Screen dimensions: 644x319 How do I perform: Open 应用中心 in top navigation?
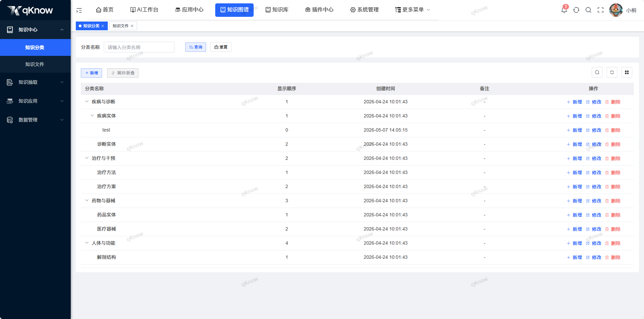click(189, 10)
